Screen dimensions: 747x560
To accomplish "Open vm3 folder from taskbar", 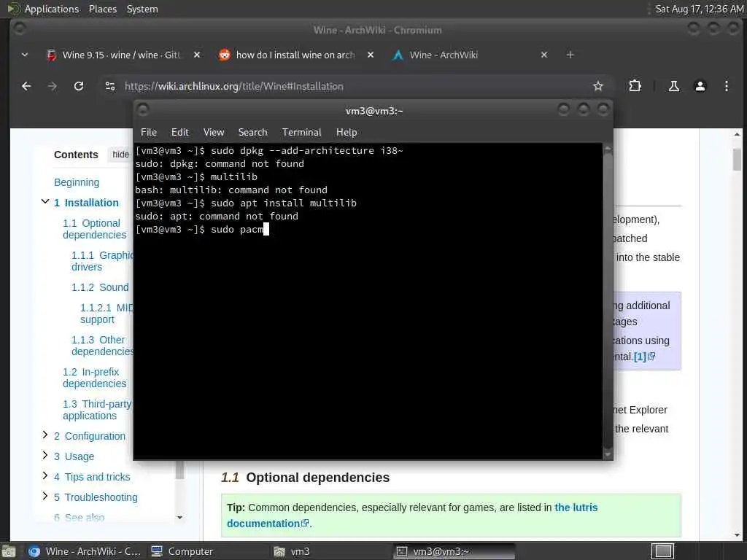I will (x=292, y=551).
